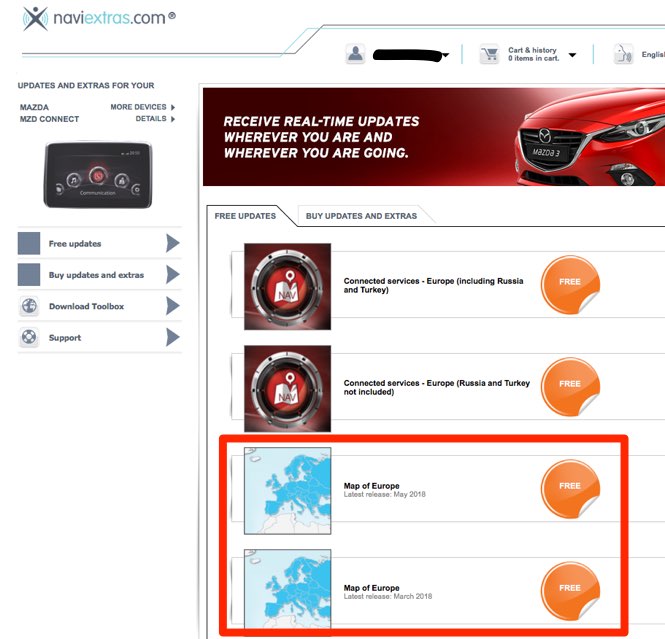Screen dimensions: 665x639
Task: Click FREE badge for Connected services Russia not included
Action: [x=570, y=386]
